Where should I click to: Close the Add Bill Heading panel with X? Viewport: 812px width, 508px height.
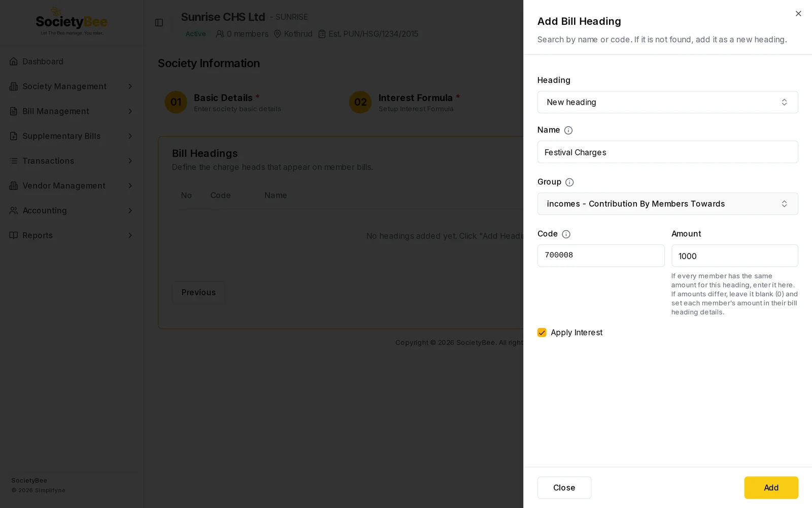[x=798, y=14]
